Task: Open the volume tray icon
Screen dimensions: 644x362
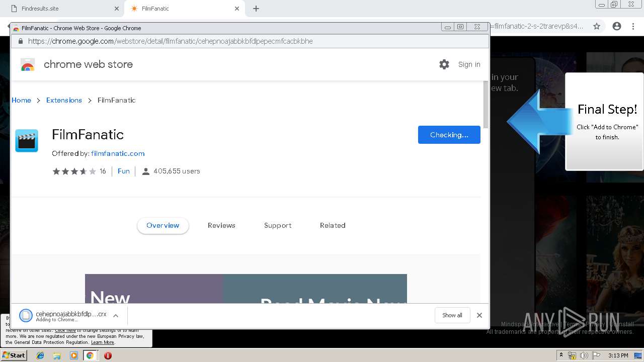Action: click(584, 355)
